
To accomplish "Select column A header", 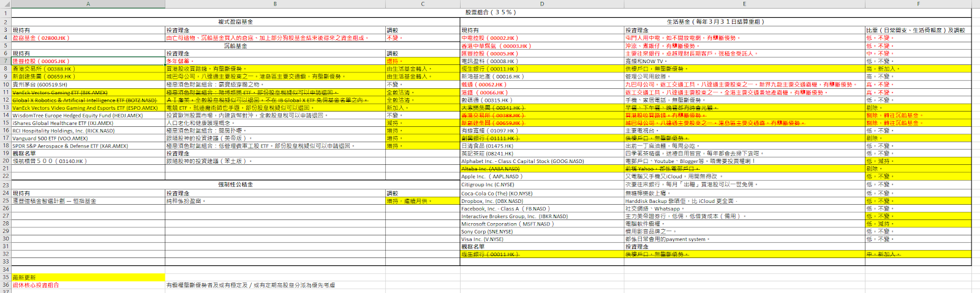I will [x=88, y=4].
